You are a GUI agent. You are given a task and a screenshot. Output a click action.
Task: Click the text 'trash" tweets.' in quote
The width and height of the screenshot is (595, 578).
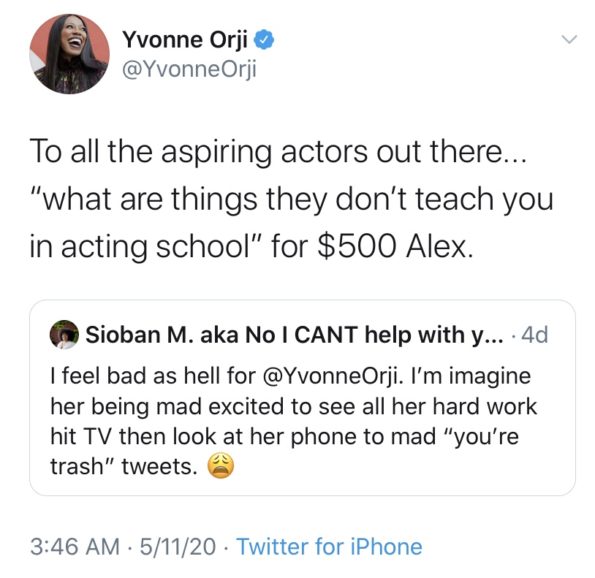pos(124,466)
